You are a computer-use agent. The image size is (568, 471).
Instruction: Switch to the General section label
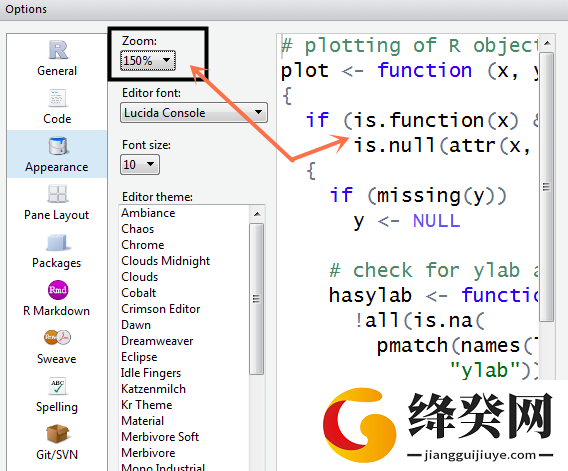coord(57,71)
